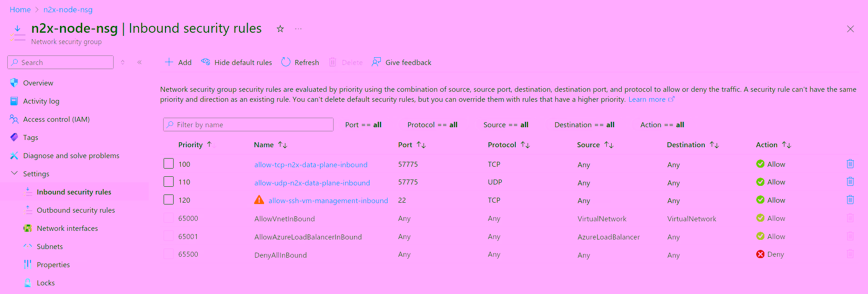This screenshot has width=868, height=294.
Task: Delete rule allow-udp-n2x-data-plane-inbound via trash icon
Action: tap(850, 182)
